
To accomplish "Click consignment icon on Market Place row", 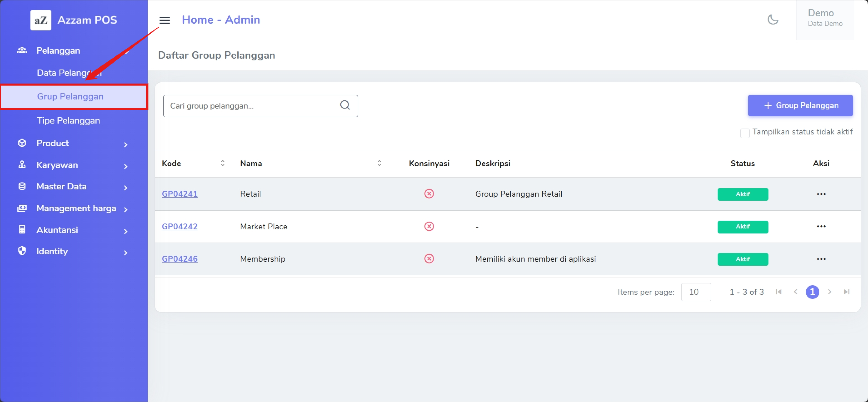I will (x=429, y=226).
